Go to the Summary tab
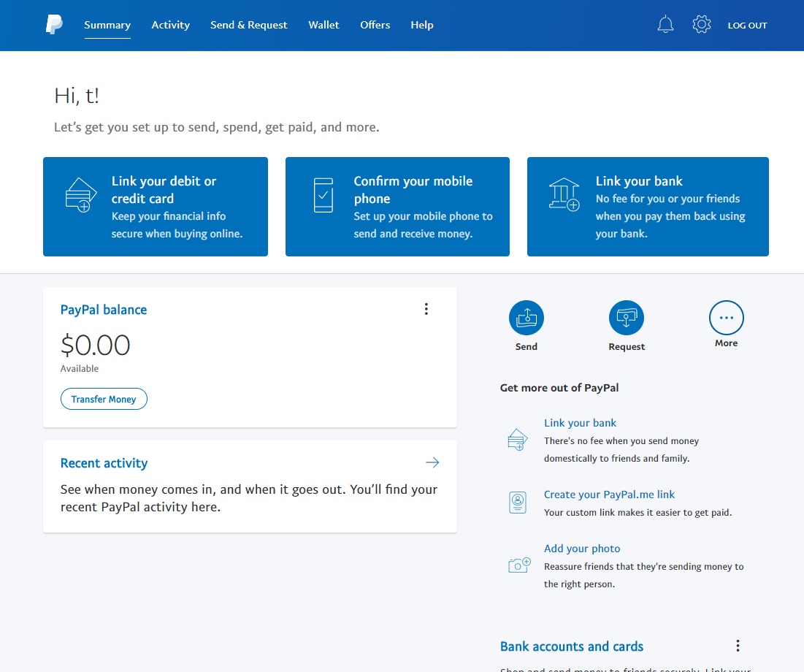The height and width of the screenshot is (672, 804). pyautogui.click(x=107, y=25)
